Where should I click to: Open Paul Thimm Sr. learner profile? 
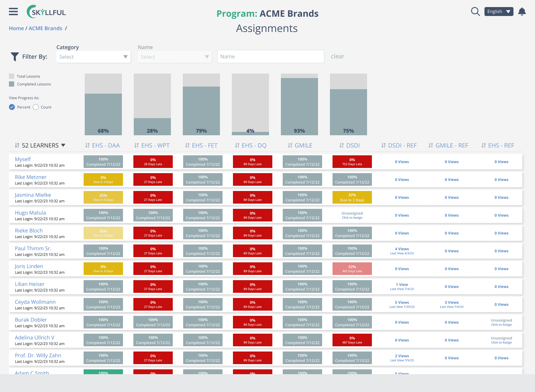(33, 248)
